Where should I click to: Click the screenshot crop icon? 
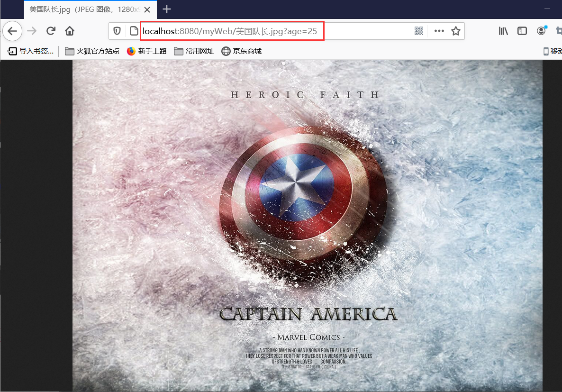pos(558,31)
